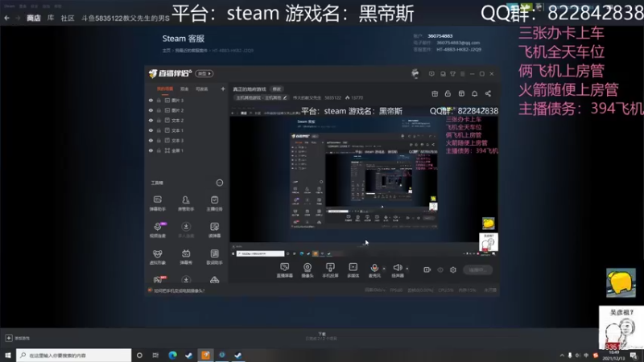The image size is (644, 362).
Task: Open the Steam 库 tab
Action: coord(51,18)
